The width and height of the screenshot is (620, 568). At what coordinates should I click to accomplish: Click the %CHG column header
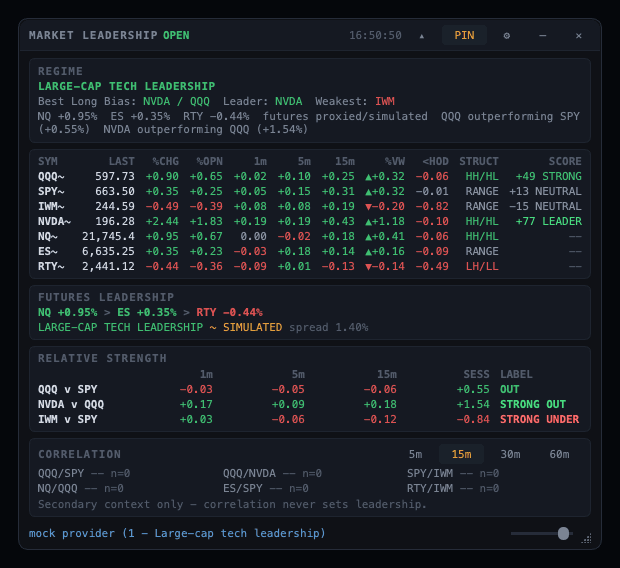pyautogui.click(x=166, y=161)
